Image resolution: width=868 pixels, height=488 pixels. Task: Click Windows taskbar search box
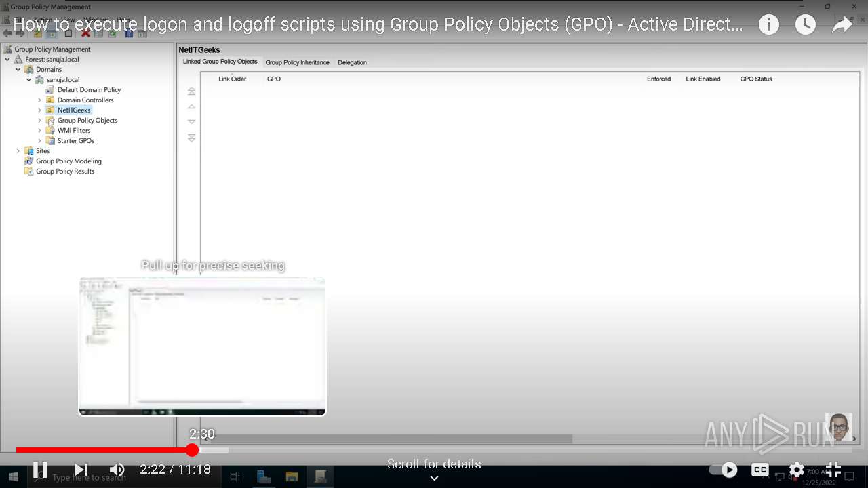[125, 477]
